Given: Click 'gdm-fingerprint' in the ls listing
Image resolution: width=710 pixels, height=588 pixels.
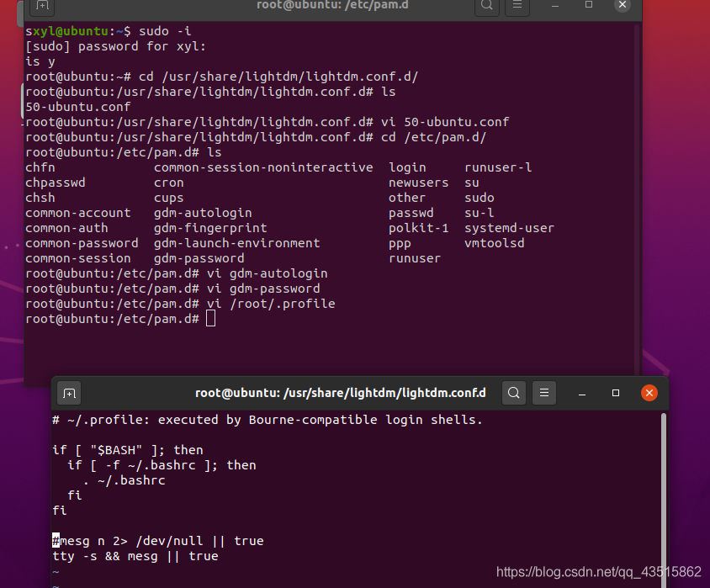Looking at the screenshot, I should coord(210,228).
